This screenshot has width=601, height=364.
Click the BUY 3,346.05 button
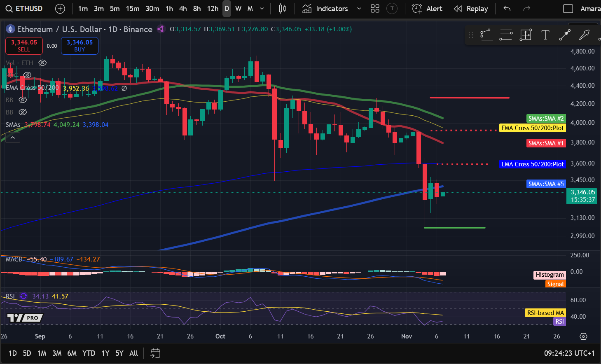[80, 46]
